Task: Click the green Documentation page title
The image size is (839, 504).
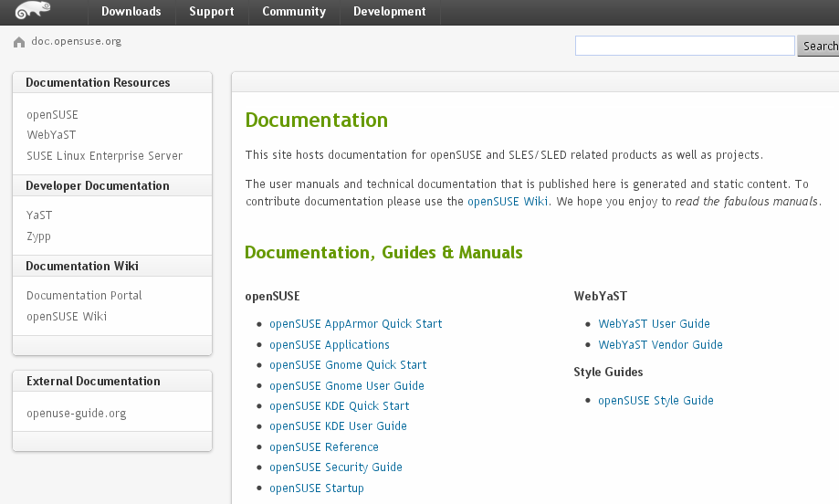Action: pos(316,121)
